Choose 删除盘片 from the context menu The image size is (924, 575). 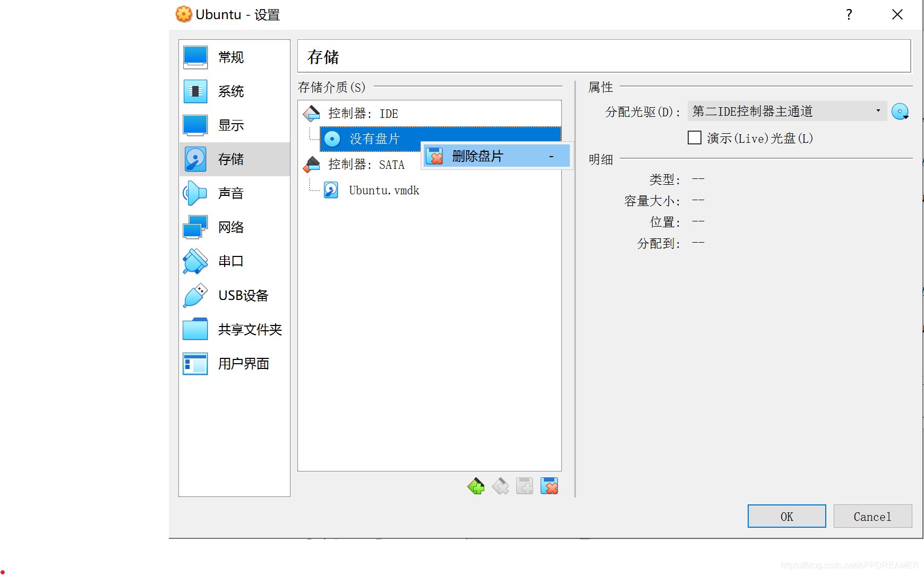tap(497, 156)
